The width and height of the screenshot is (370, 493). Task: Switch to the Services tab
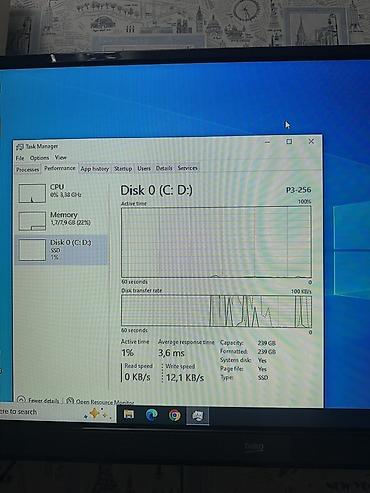coord(187,168)
